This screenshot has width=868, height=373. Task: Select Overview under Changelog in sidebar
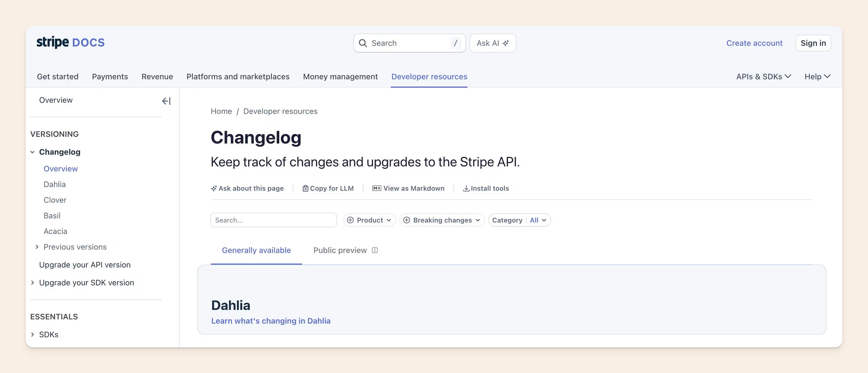(61, 169)
